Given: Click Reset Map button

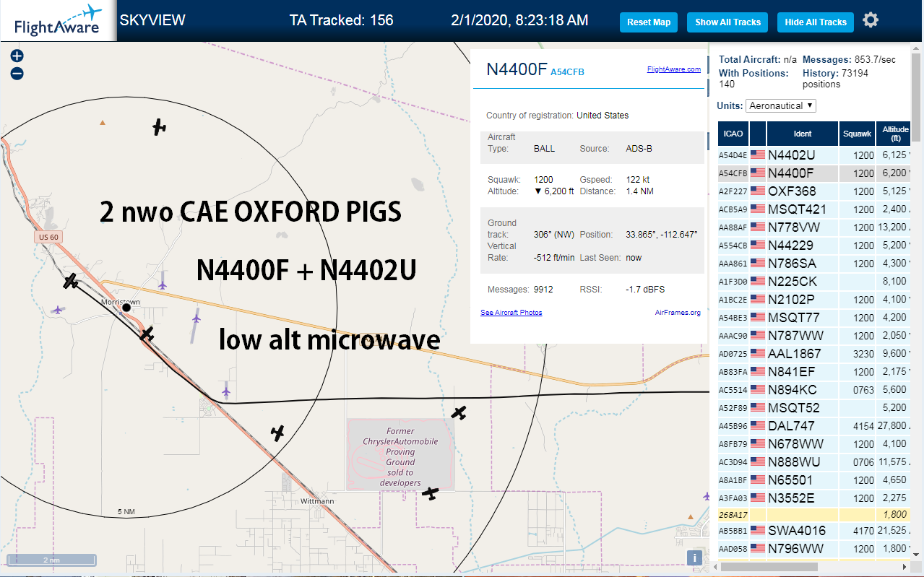Looking at the screenshot, I should tap(649, 22).
